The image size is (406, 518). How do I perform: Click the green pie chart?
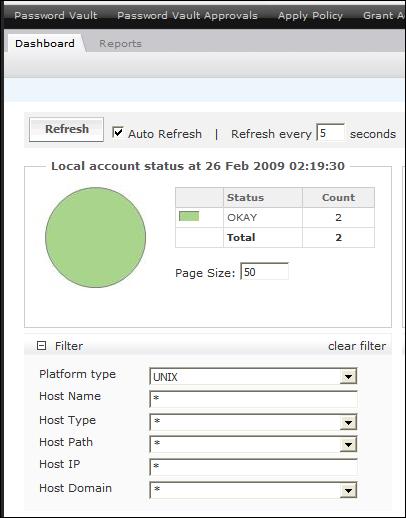tap(96, 237)
